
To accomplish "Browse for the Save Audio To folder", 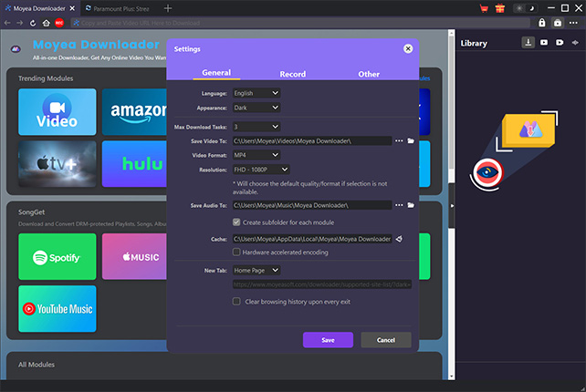I will click(399, 205).
